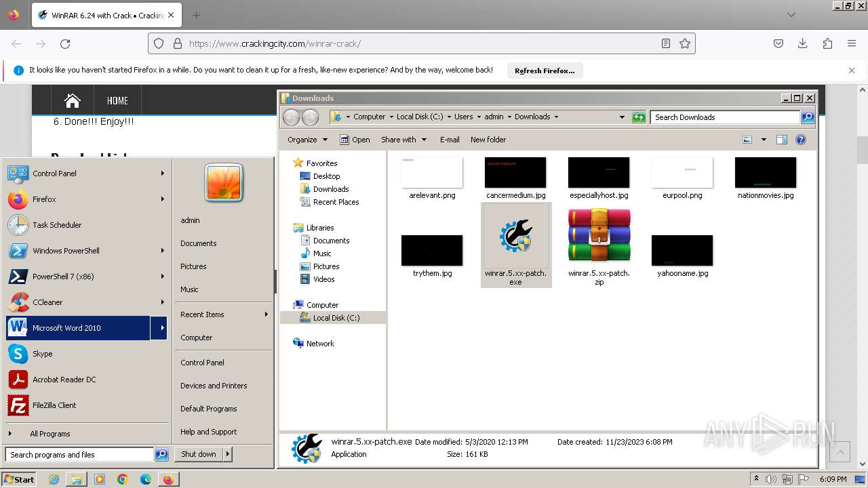The image size is (868, 488).
Task: Click Shut down button
Action: 199,454
